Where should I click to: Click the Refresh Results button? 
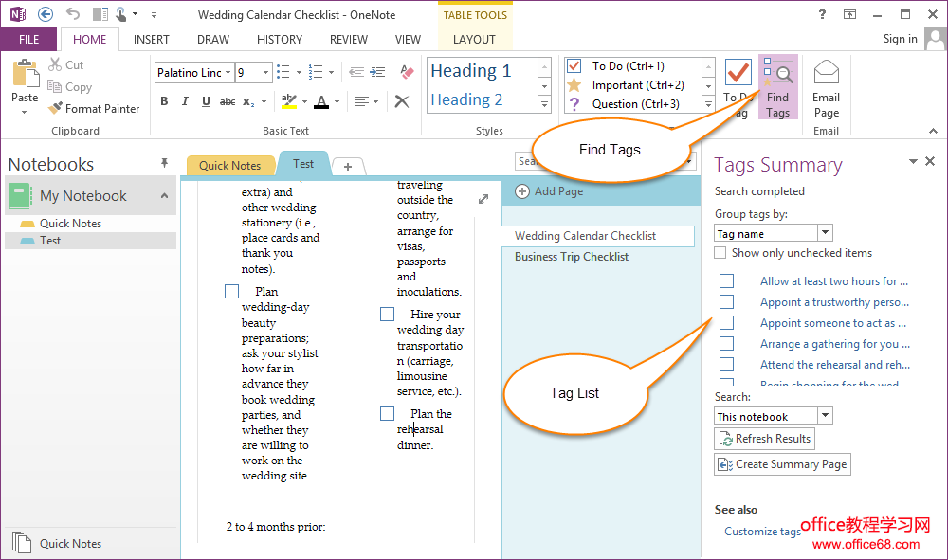pos(764,439)
